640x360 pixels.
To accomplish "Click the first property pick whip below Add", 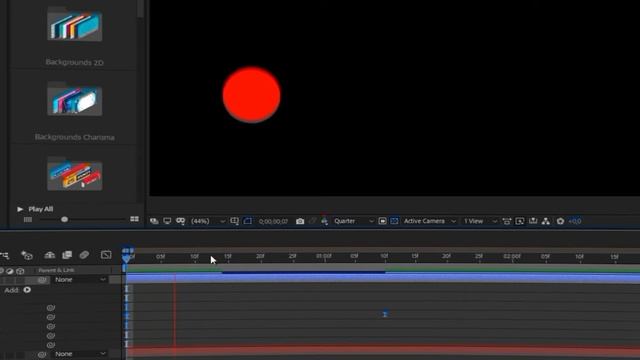I will point(51,308).
